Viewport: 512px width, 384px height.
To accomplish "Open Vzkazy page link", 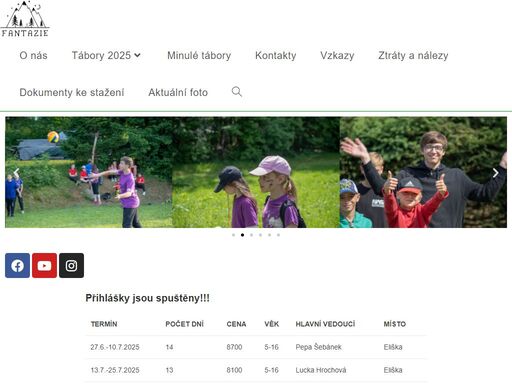I will [337, 55].
